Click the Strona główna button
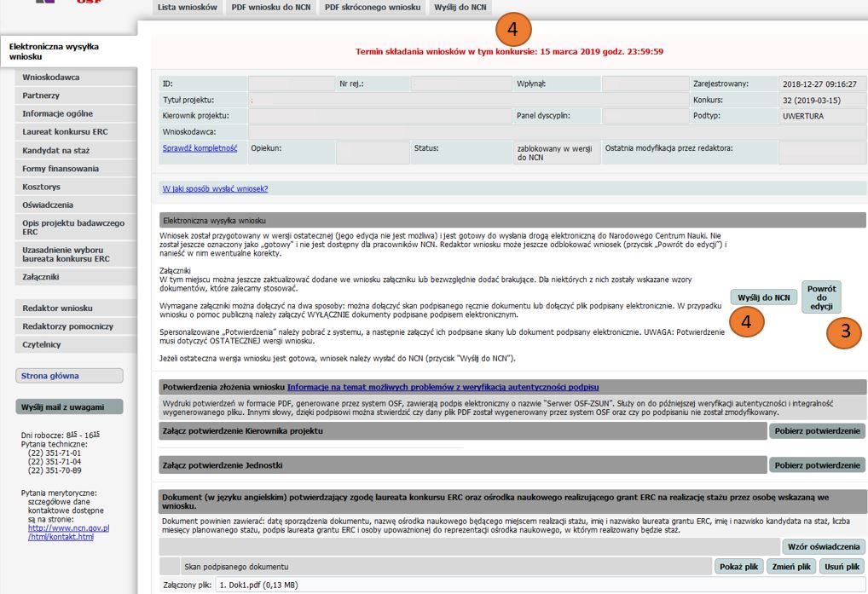Viewport: 868px width, 594px height. point(69,376)
